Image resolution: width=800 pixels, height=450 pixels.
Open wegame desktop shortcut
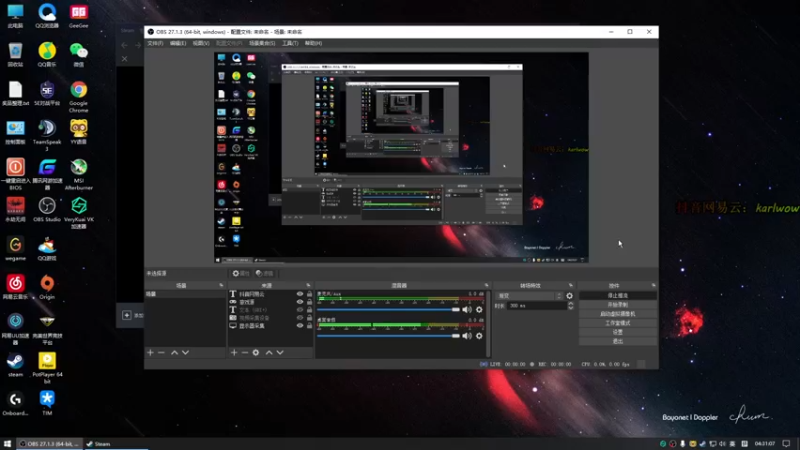pos(15,248)
